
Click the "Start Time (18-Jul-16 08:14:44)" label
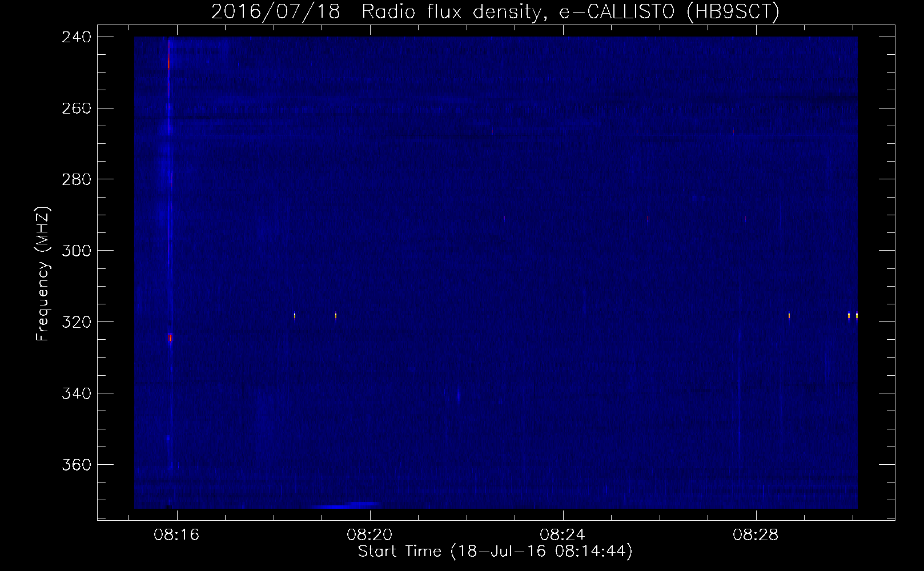coord(495,552)
